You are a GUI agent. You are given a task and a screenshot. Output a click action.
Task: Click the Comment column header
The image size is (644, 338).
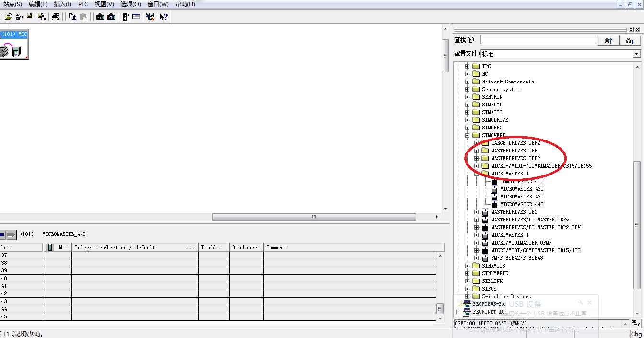(x=354, y=247)
